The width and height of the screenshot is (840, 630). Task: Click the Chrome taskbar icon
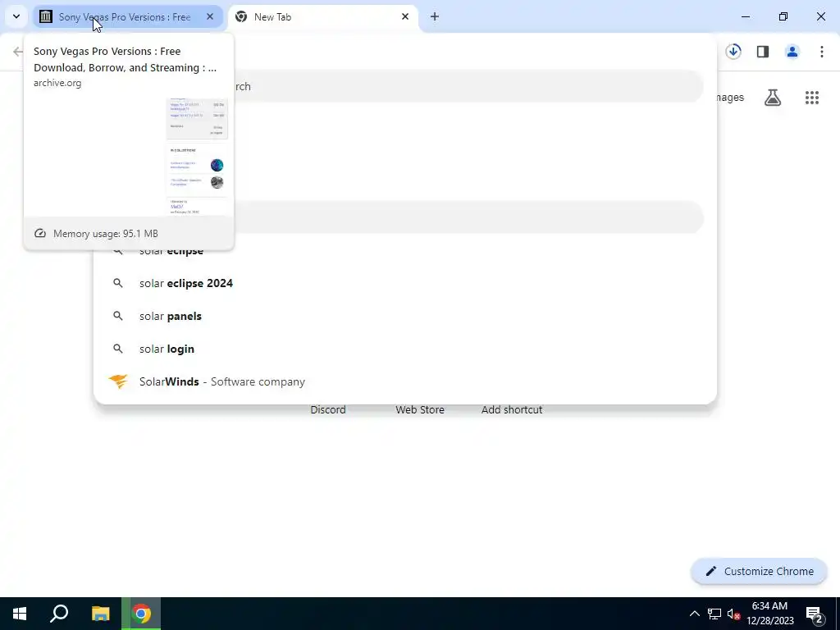click(x=141, y=614)
